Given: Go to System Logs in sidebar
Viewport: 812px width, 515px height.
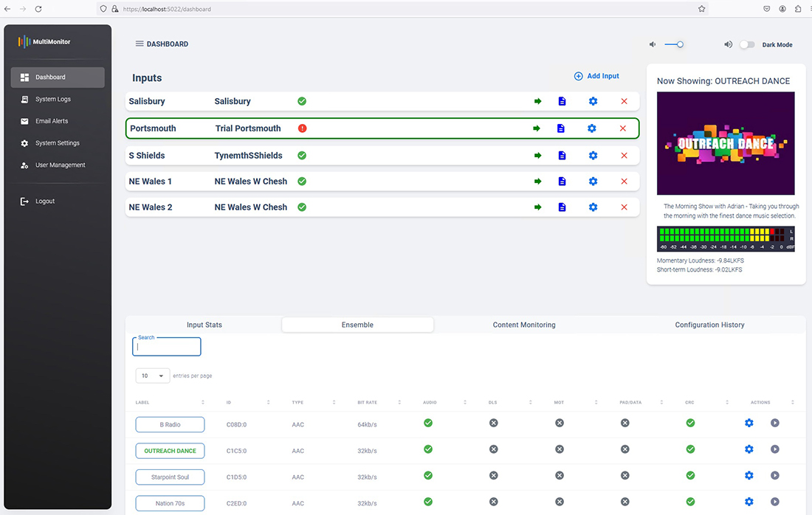Looking at the screenshot, I should point(53,99).
